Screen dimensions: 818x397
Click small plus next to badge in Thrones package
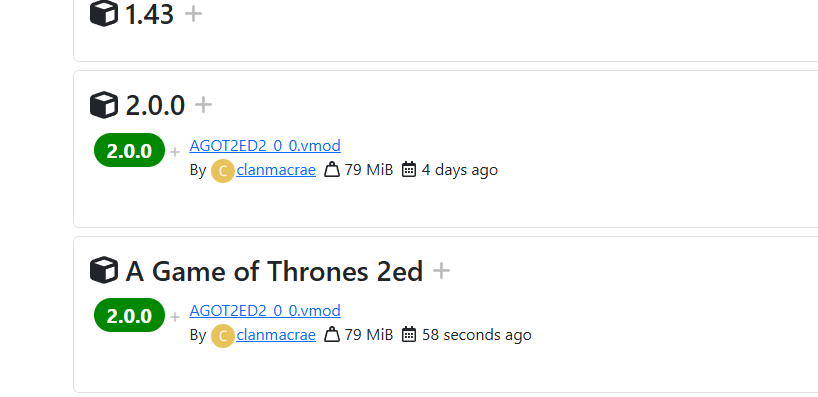pyautogui.click(x=175, y=317)
